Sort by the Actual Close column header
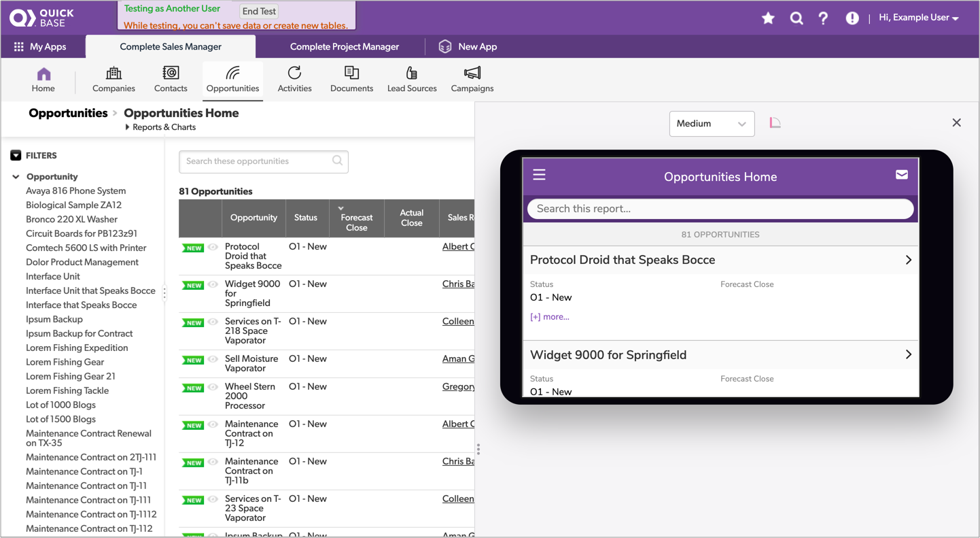The image size is (980, 538). [x=412, y=218]
